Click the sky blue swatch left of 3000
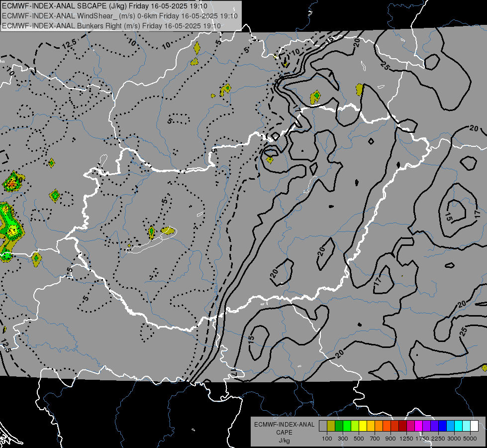 (x=450, y=426)
